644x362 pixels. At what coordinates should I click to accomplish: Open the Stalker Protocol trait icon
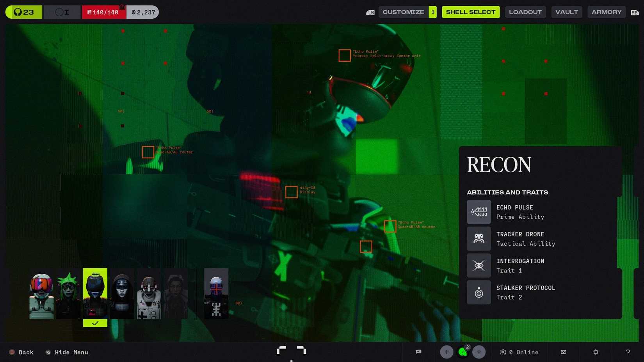[x=479, y=293]
